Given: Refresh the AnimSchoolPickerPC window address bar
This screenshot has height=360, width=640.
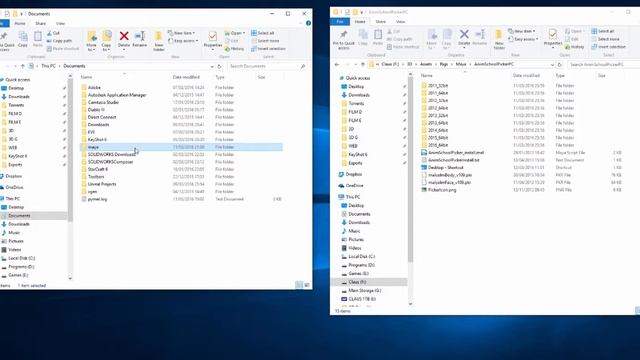Looking at the screenshot, I should (560, 64).
